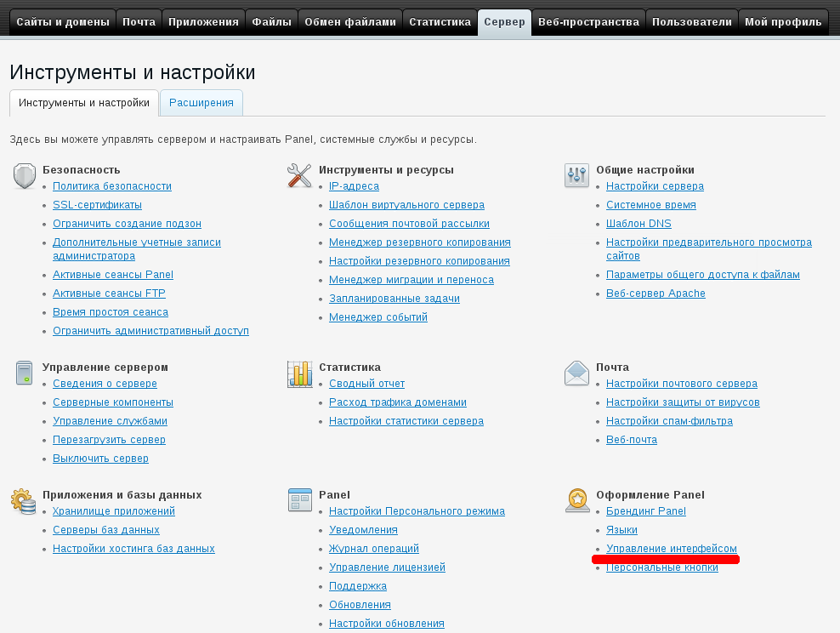
Task: Go to the Пользователи navigation tab
Action: [x=691, y=22]
